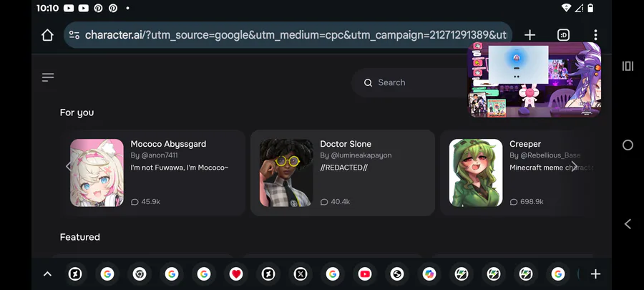Switch to the red heart tab

(235, 274)
